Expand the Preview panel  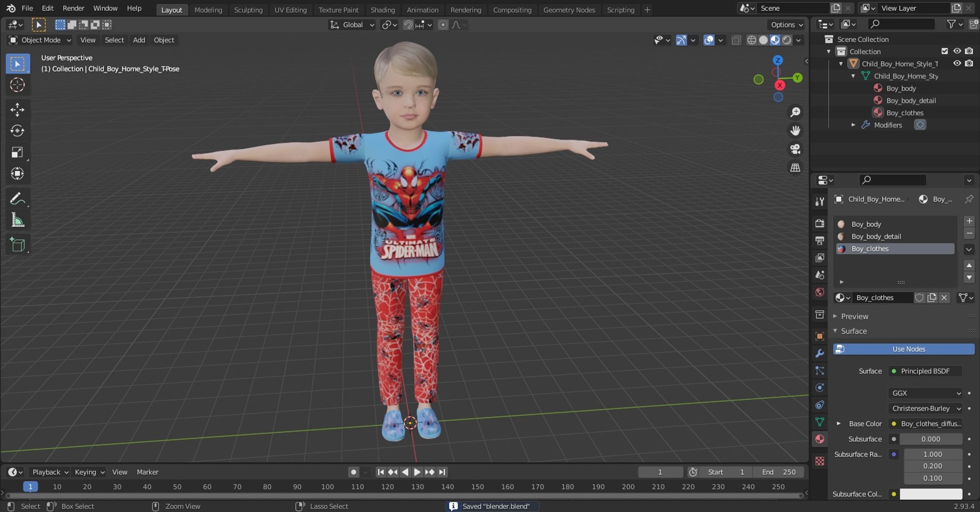854,317
